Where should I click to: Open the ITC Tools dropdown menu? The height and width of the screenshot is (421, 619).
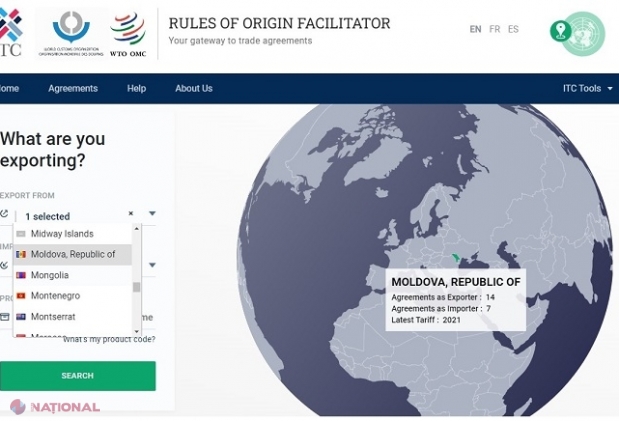coord(587,88)
